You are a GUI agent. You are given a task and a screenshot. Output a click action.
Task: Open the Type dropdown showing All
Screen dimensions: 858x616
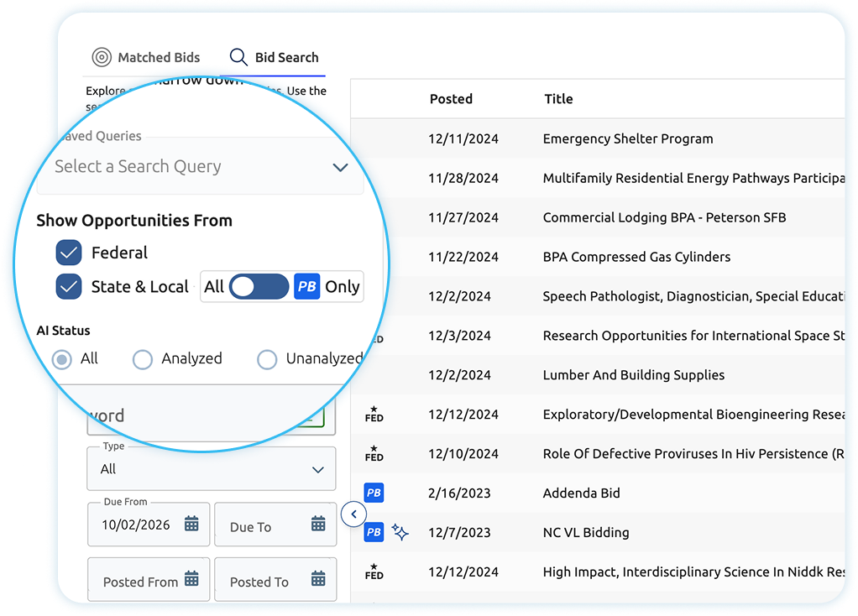pos(212,469)
